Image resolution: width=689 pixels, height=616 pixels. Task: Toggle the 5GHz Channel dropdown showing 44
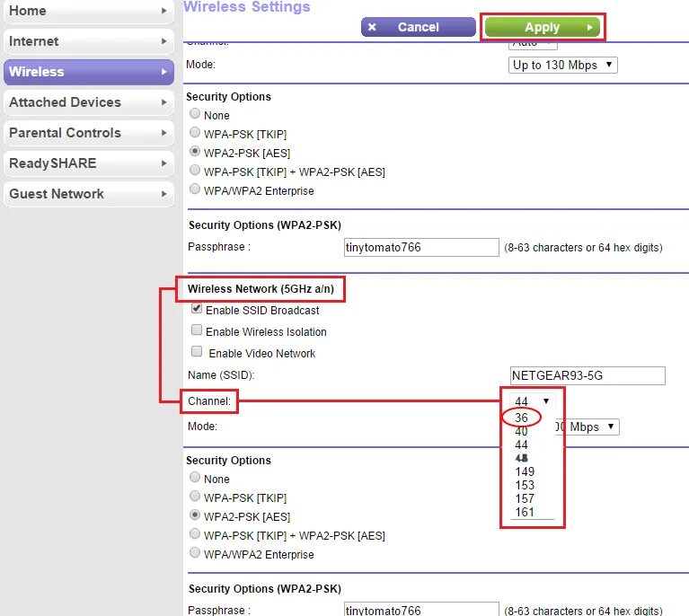click(x=532, y=401)
